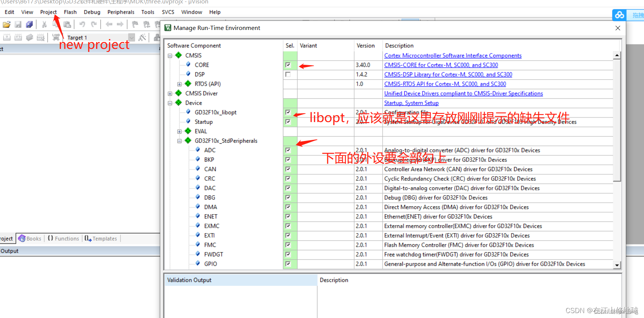Switch to the Functions tab
Viewport: 644px width, 318px height.
[x=63, y=238]
